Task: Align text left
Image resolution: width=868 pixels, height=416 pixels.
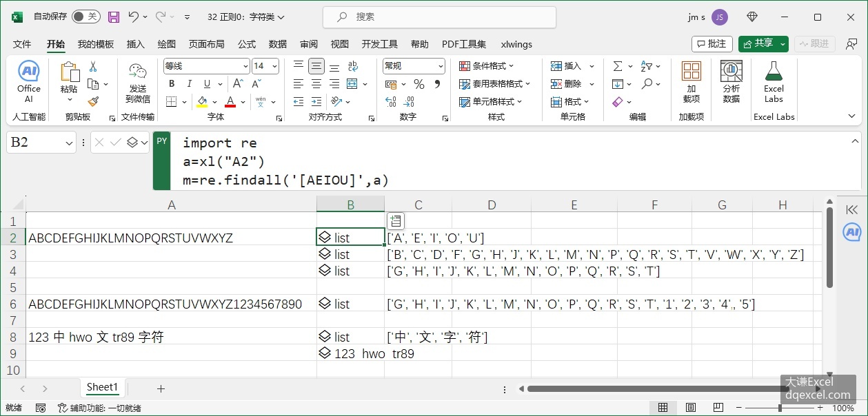Action: (299, 84)
